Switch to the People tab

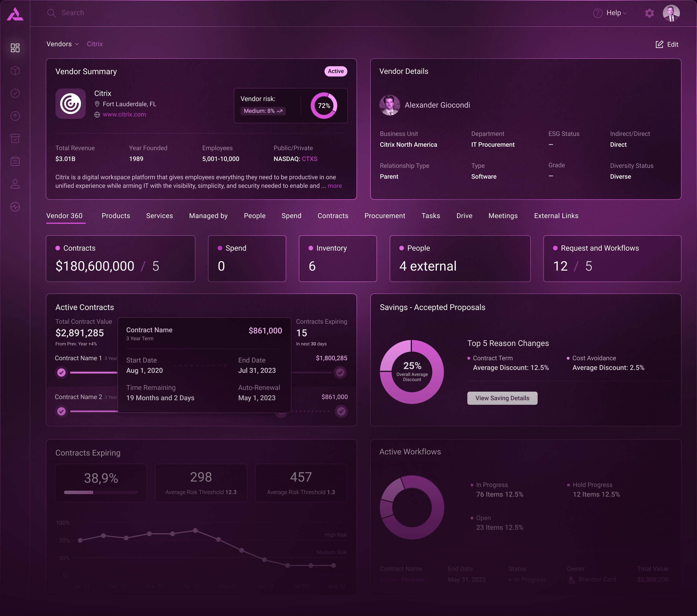(255, 216)
